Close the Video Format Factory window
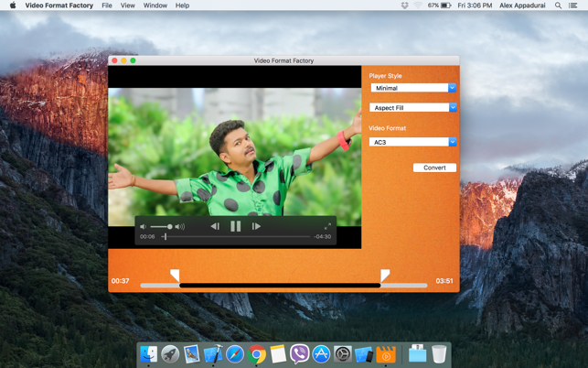Image resolution: width=588 pixels, height=368 pixels. (114, 60)
